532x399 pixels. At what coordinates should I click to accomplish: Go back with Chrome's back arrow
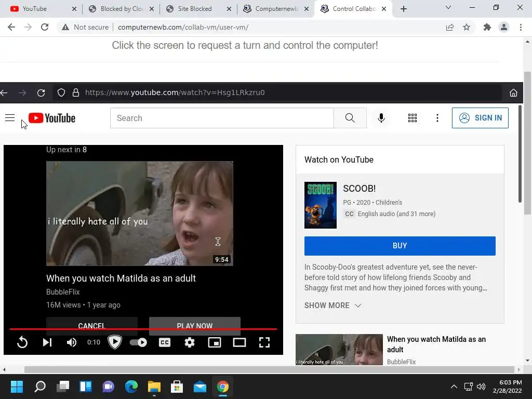pos(11,27)
